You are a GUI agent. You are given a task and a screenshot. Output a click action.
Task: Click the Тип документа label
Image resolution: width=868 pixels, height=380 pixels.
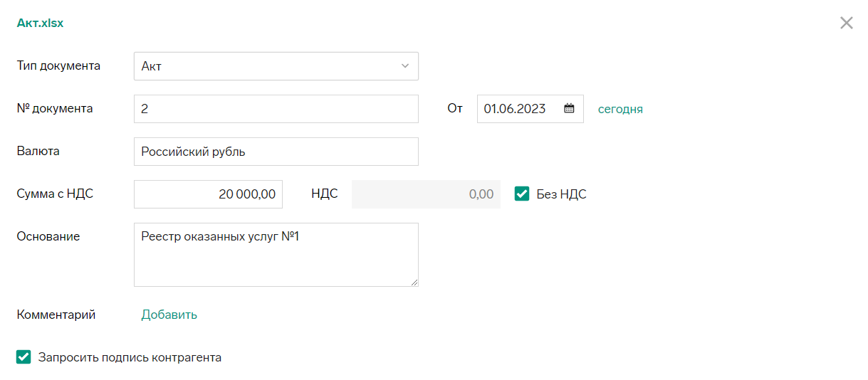pos(58,66)
